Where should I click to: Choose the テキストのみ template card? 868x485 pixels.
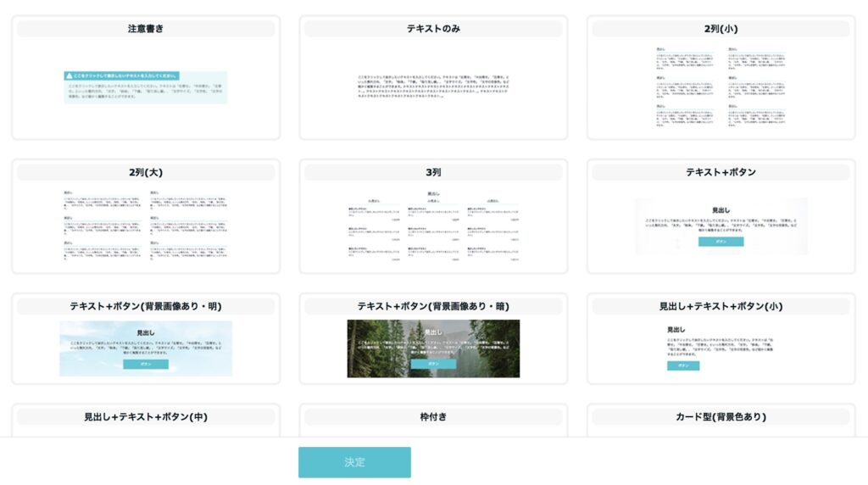point(433,77)
